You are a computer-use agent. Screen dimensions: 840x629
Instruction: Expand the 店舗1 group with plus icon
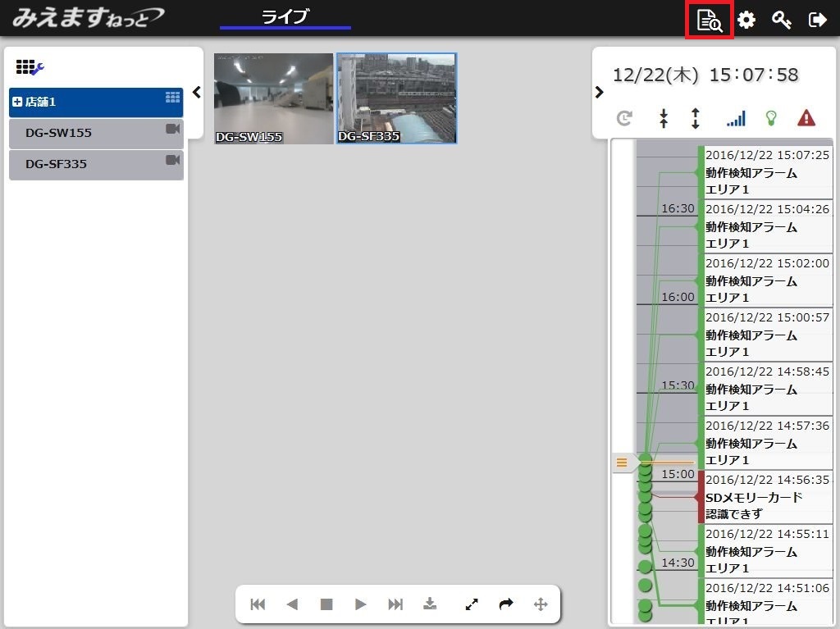[x=17, y=103]
